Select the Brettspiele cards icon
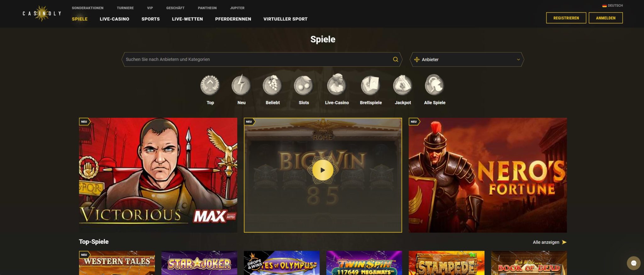The width and height of the screenshot is (644, 275). coord(371,85)
